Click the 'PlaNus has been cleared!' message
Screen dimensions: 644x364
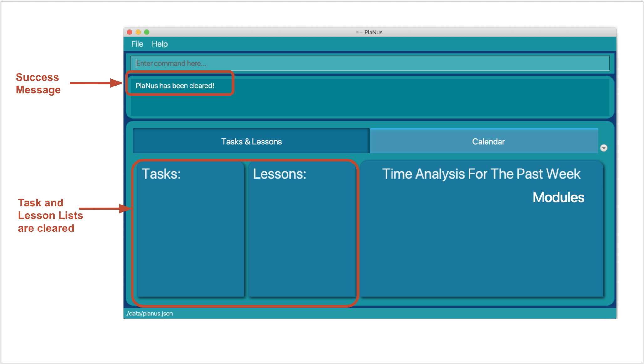(175, 86)
